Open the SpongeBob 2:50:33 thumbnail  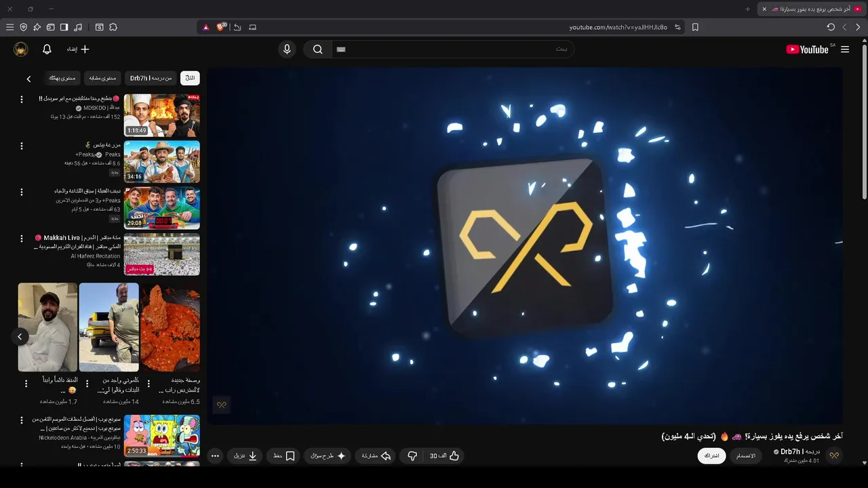click(x=162, y=436)
